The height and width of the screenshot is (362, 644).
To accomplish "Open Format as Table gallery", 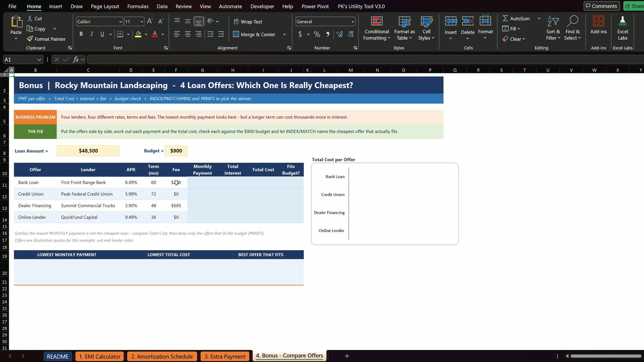I will pyautogui.click(x=405, y=29).
